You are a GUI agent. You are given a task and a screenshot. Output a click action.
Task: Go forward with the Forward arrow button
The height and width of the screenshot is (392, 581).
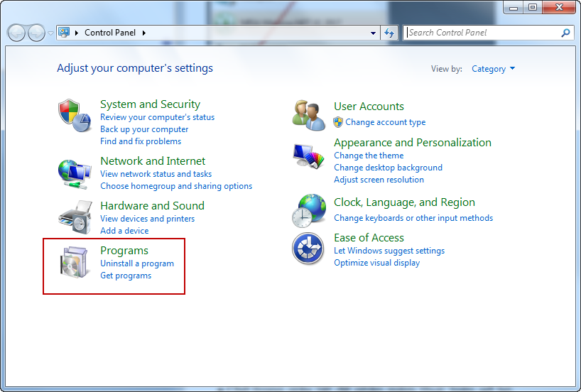tap(36, 33)
